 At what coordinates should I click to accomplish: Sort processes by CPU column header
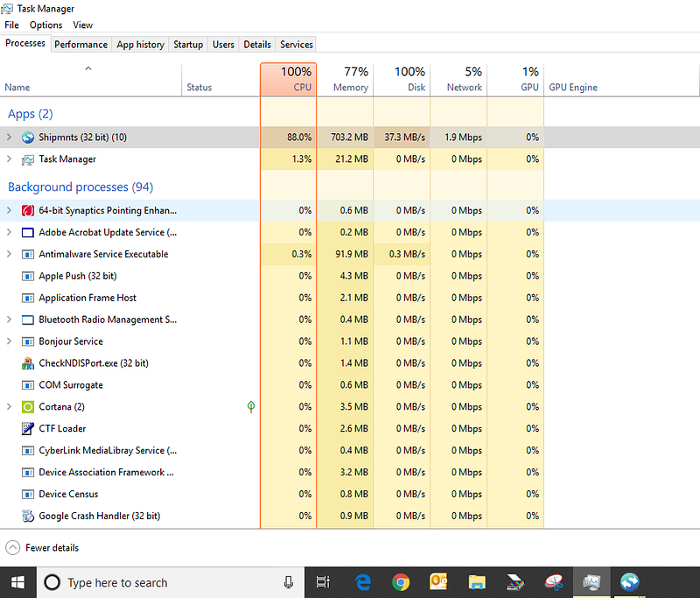coord(289,80)
